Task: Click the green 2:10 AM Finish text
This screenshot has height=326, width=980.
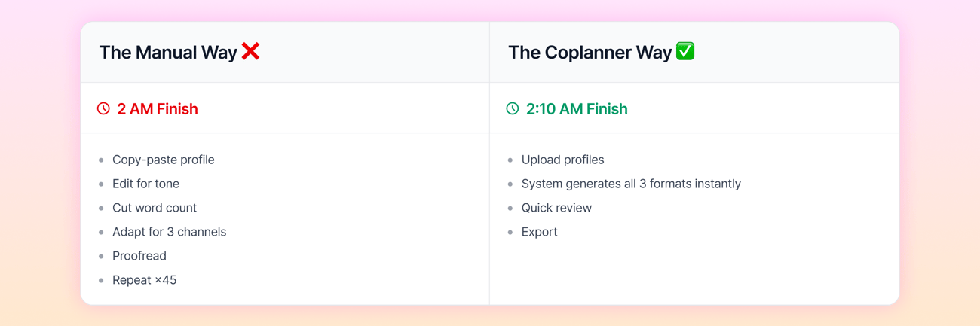Action: pos(577,109)
